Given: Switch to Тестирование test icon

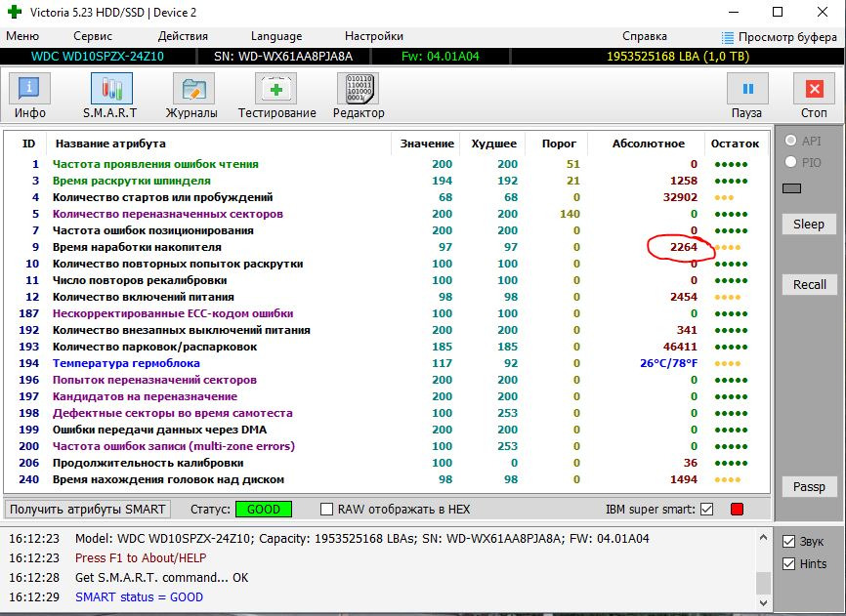Looking at the screenshot, I should 276,89.
